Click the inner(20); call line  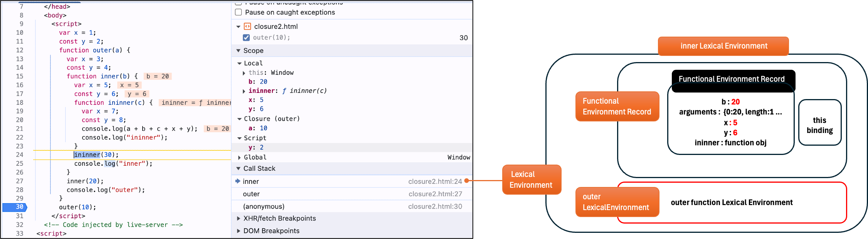85,181
